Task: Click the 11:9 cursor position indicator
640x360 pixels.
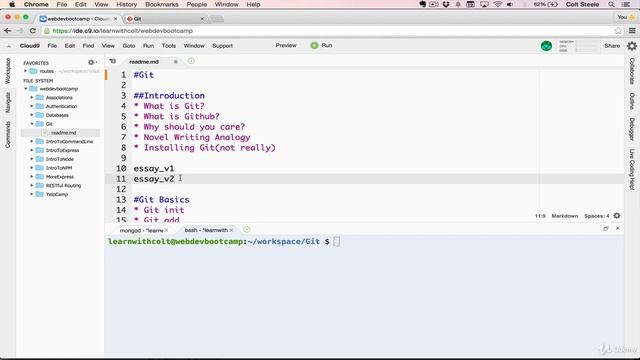Action: (x=540, y=216)
